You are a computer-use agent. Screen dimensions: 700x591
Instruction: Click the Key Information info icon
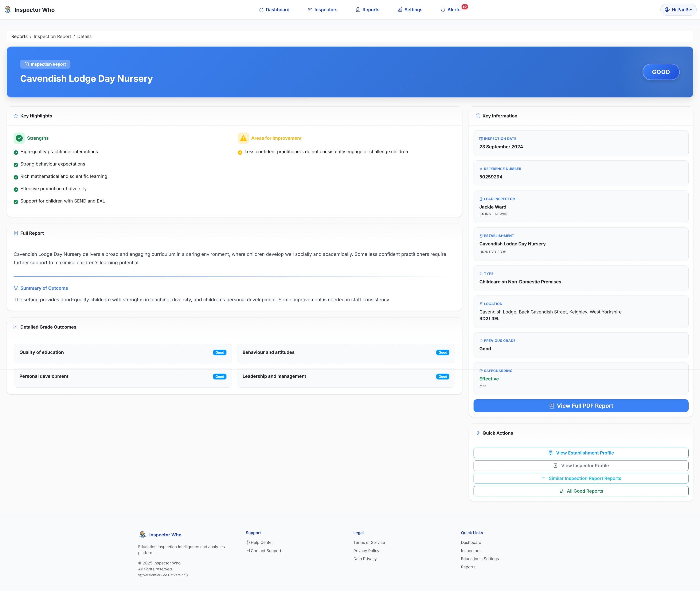click(478, 116)
